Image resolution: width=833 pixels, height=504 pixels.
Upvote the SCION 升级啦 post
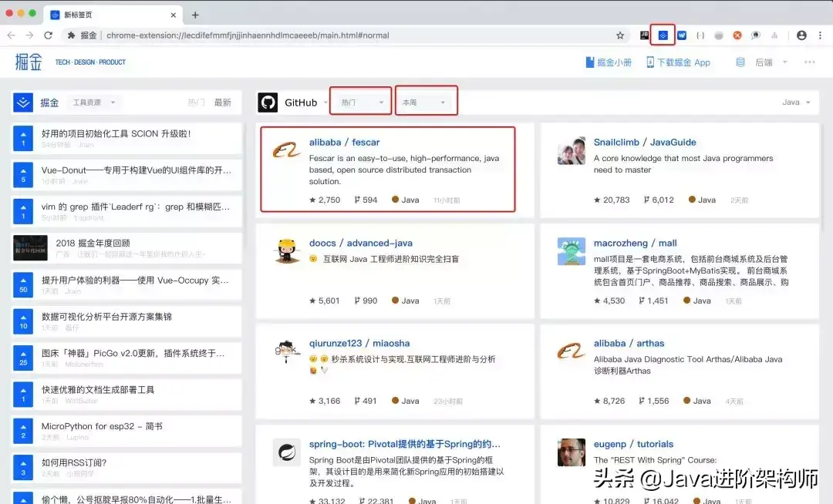click(x=23, y=138)
